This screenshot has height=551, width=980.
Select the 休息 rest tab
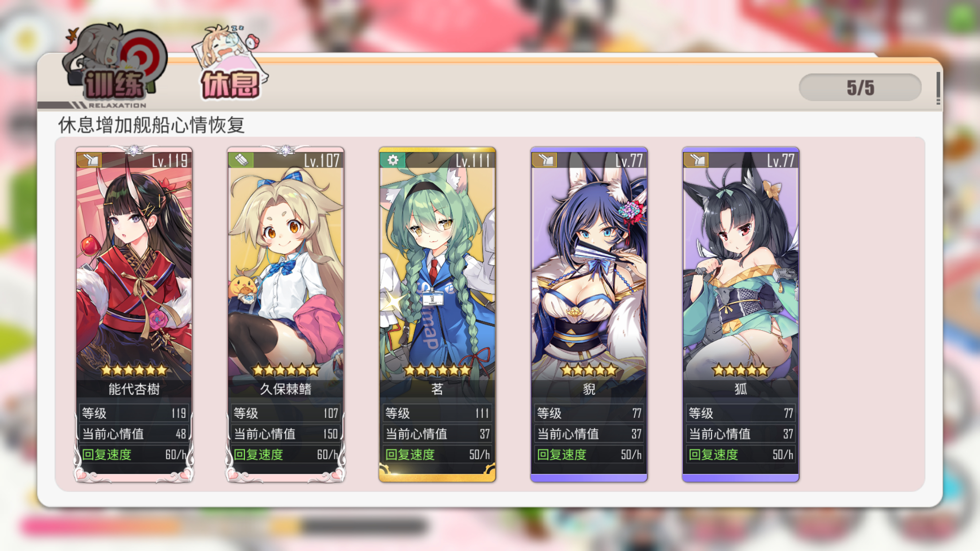(230, 63)
